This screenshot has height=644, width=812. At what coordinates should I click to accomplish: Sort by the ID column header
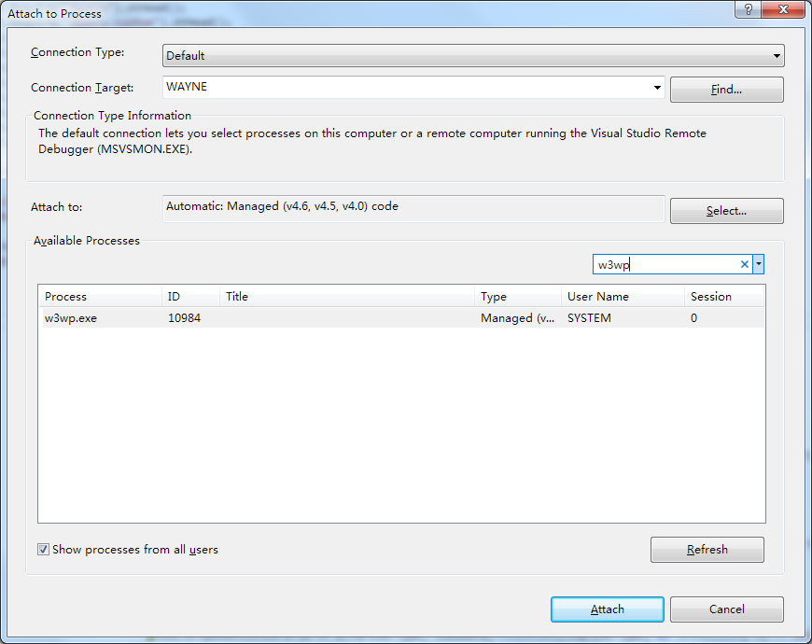(190, 297)
